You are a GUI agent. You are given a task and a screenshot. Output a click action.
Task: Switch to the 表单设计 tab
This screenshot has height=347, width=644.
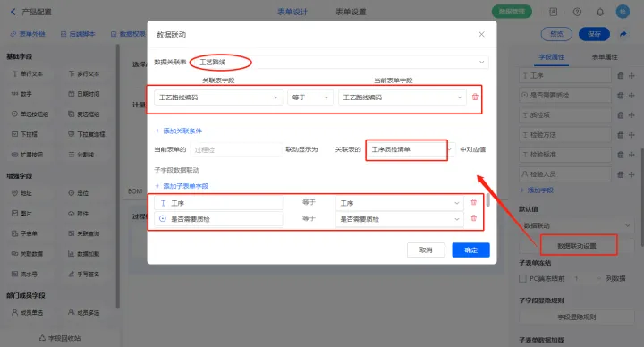(x=292, y=12)
